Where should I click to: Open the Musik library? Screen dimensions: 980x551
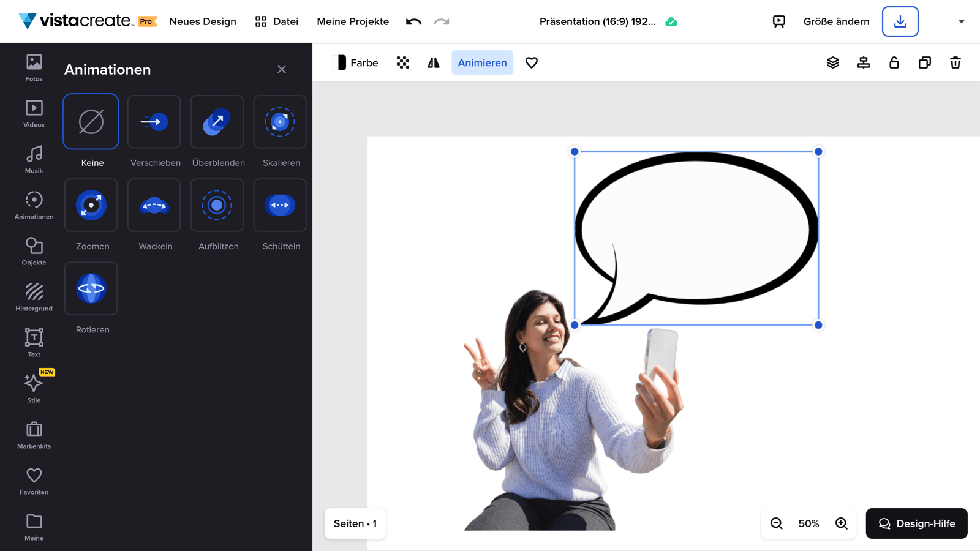click(34, 159)
